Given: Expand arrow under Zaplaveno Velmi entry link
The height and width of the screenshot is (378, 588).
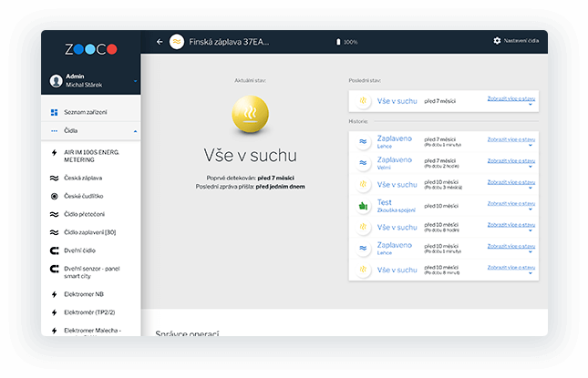Looking at the screenshot, I should pyautogui.click(x=531, y=167).
